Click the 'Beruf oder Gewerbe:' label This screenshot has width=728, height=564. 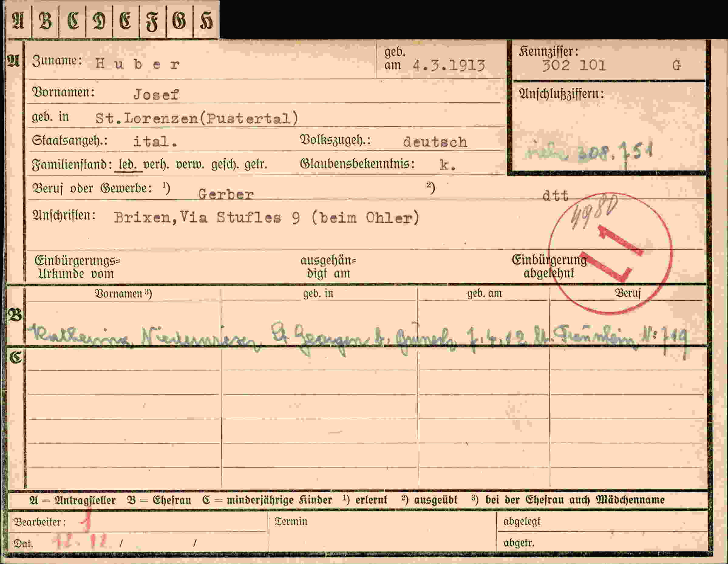(92, 188)
